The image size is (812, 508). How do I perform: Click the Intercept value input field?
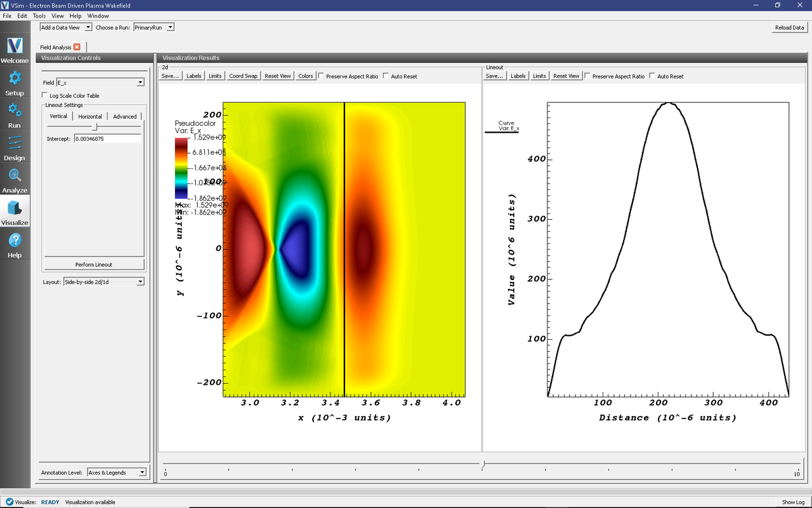coord(107,138)
